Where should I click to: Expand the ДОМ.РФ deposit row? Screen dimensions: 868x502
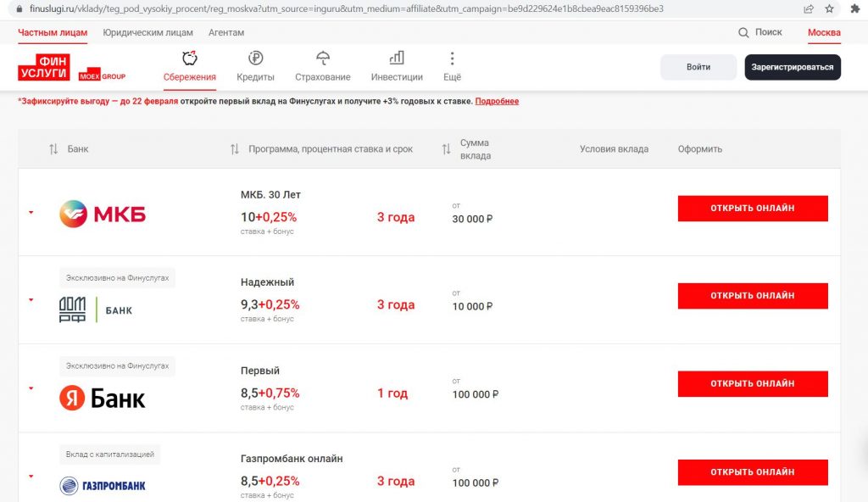31,300
